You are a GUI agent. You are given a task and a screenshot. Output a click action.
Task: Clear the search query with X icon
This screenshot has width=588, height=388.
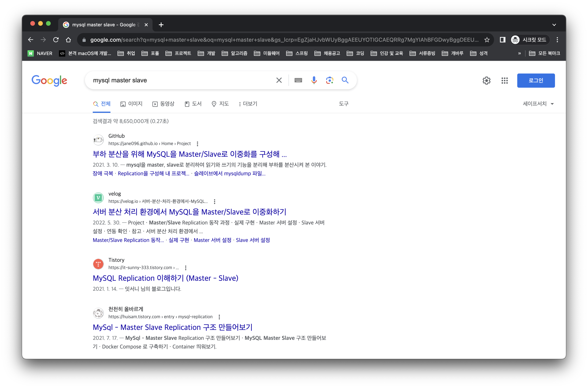point(279,80)
